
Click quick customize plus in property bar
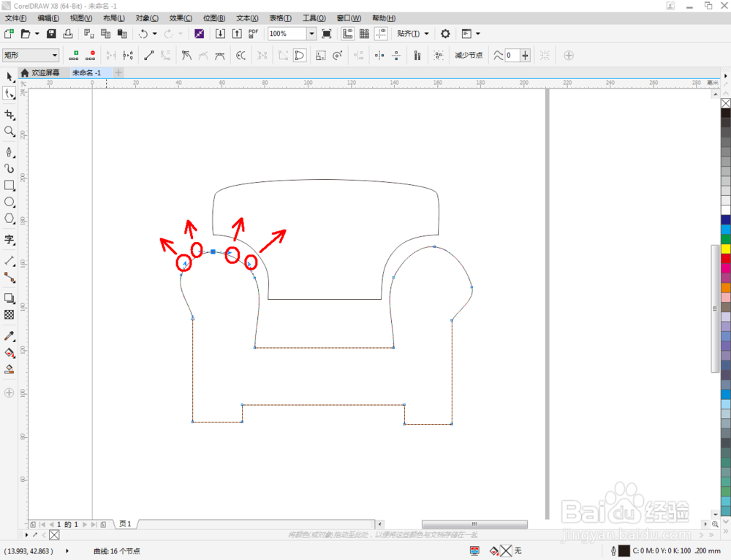click(x=568, y=56)
